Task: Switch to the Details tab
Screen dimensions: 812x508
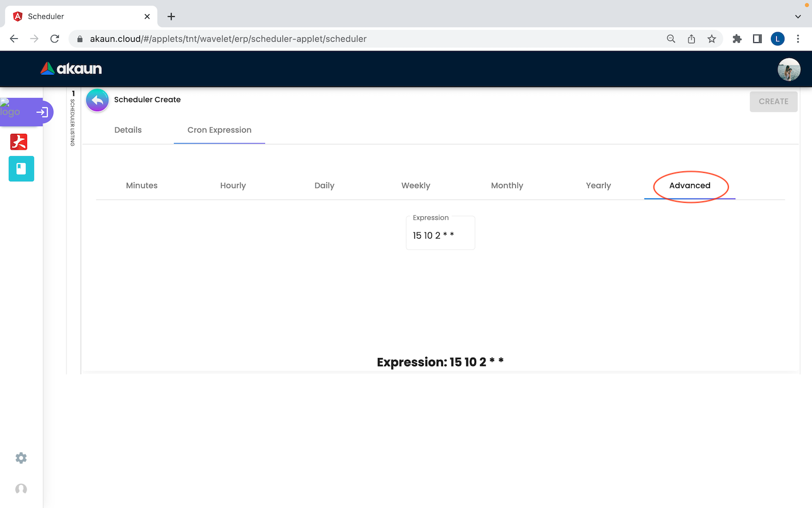Action: pyautogui.click(x=128, y=130)
